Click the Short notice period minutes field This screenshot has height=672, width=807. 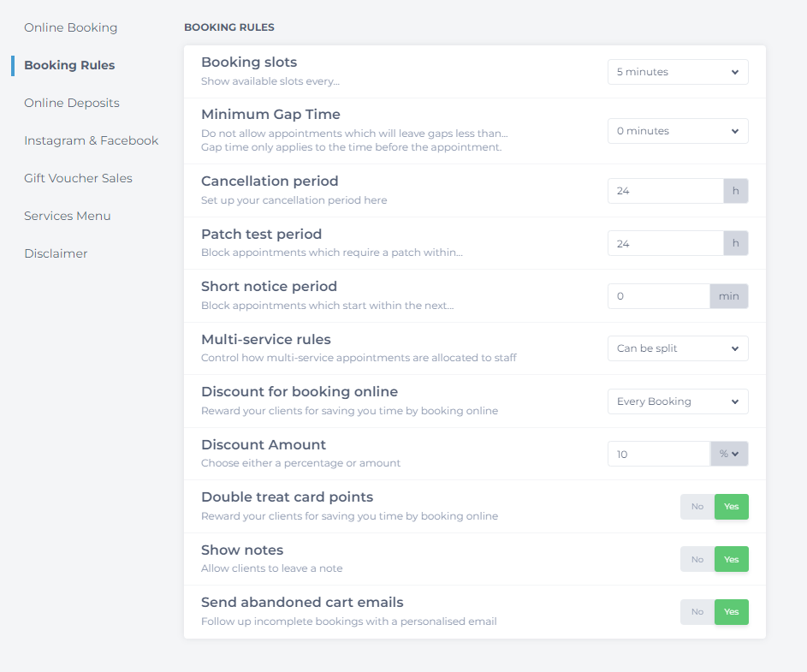658,295
